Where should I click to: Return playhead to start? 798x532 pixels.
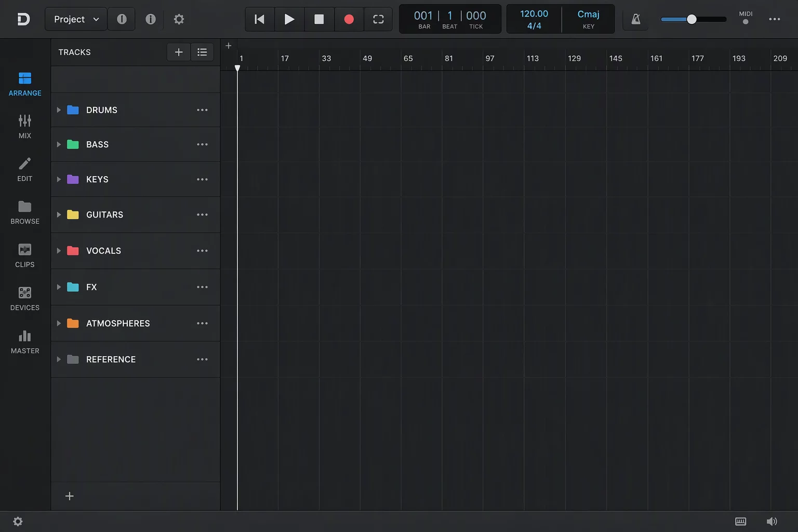point(259,19)
